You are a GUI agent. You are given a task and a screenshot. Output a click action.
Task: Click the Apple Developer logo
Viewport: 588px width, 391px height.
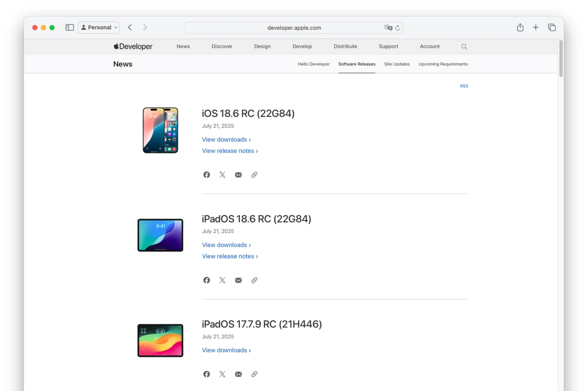(132, 46)
